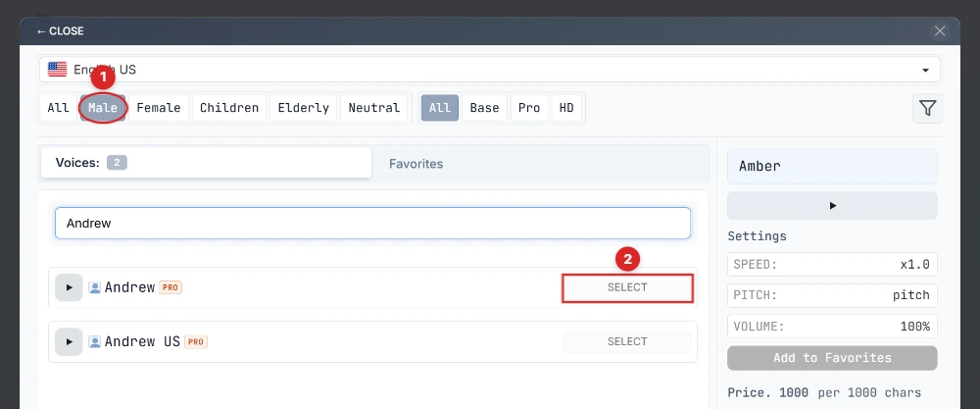Filter by HD quality voices

pyautogui.click(x=566, y=108)
